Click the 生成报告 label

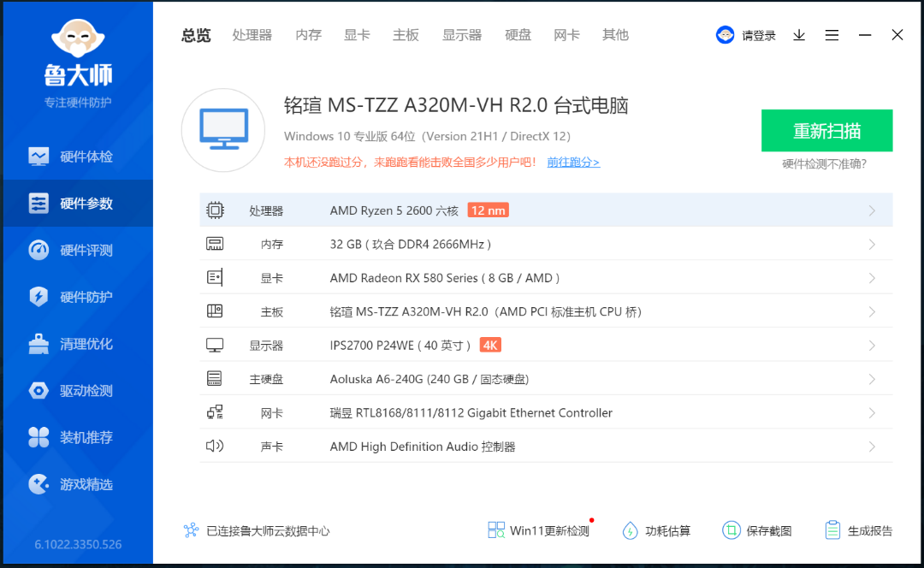point(870,531)
